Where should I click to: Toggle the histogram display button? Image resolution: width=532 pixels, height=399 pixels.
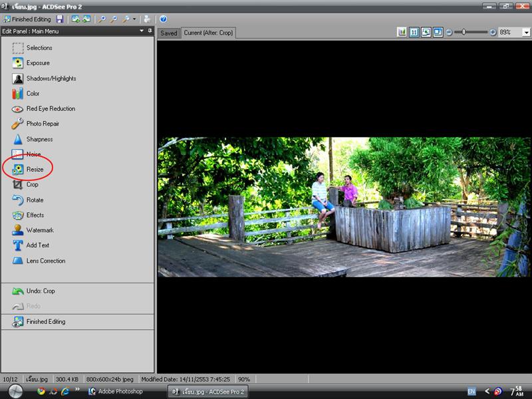(402, 32)
